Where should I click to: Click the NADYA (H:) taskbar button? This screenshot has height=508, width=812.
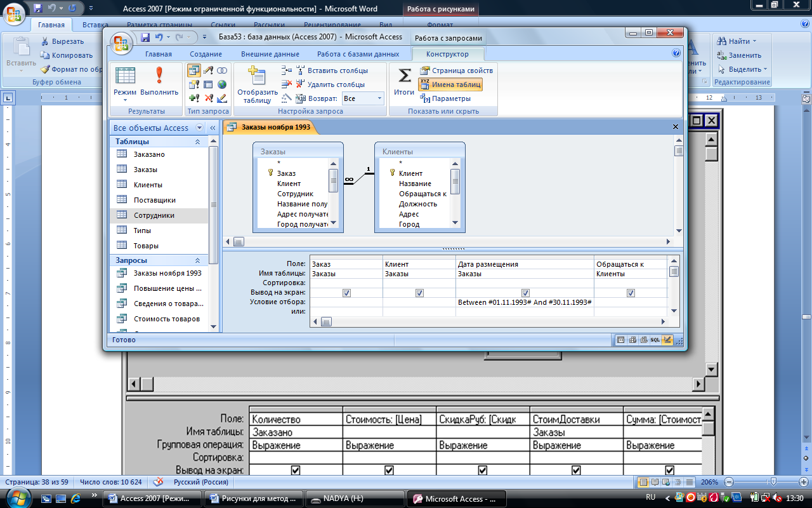(354, 498)
